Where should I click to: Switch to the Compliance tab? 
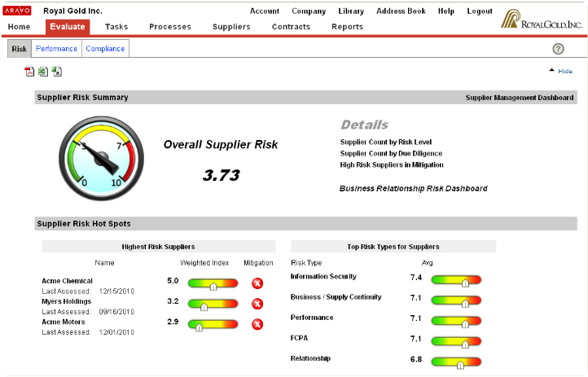(105, 49)
